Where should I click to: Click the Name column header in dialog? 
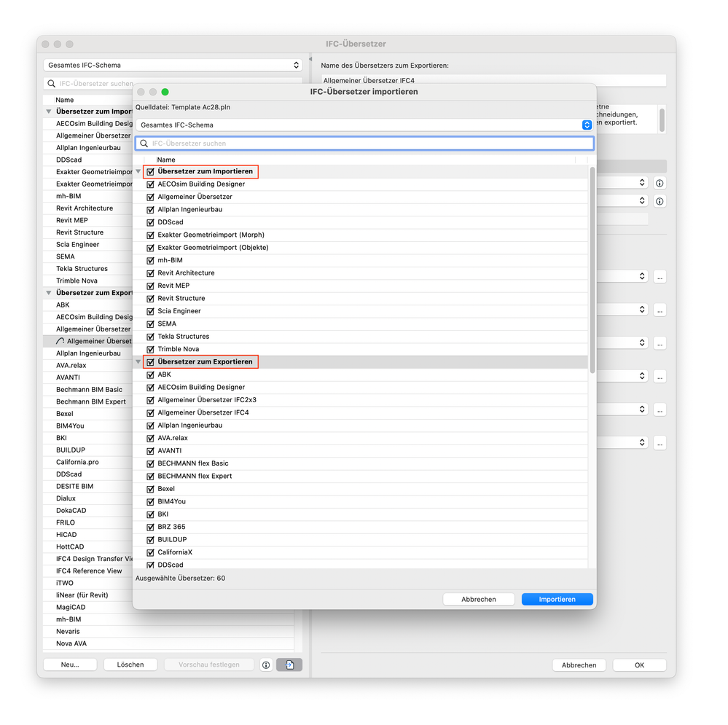[165, 160]
